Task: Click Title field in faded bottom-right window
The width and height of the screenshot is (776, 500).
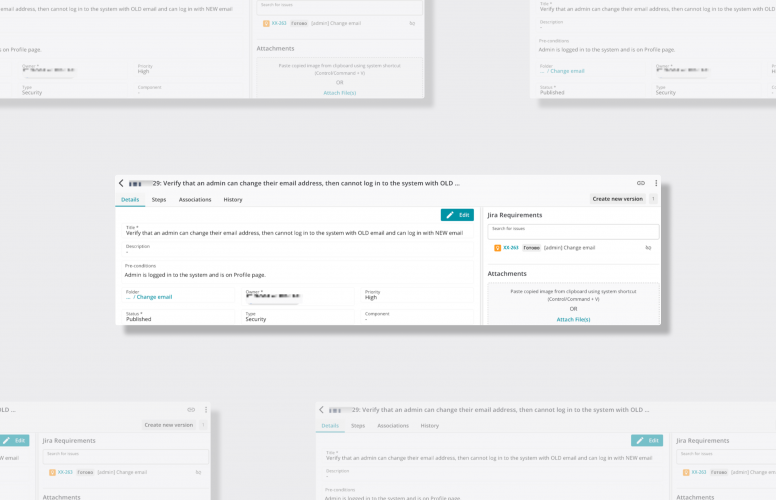Action: coord(492,456)
